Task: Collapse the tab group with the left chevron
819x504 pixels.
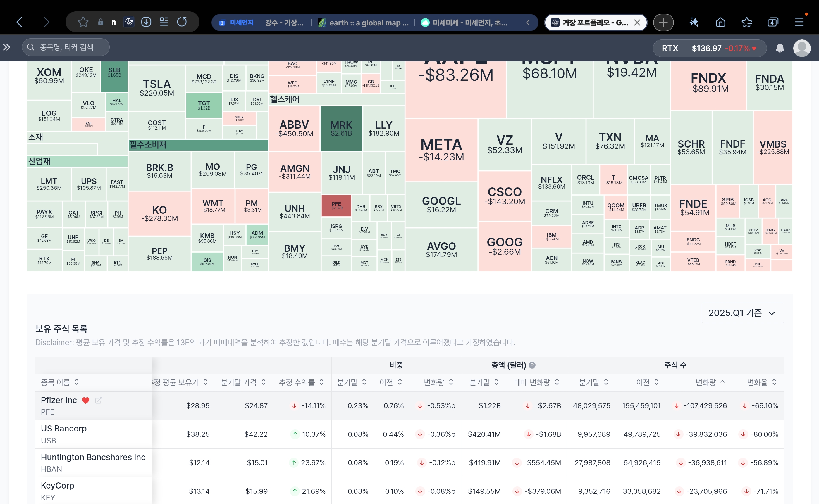Action: (x=528, y=23)
